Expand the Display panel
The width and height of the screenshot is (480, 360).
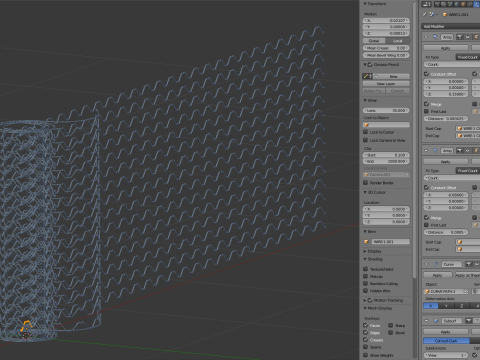point(365,251)
